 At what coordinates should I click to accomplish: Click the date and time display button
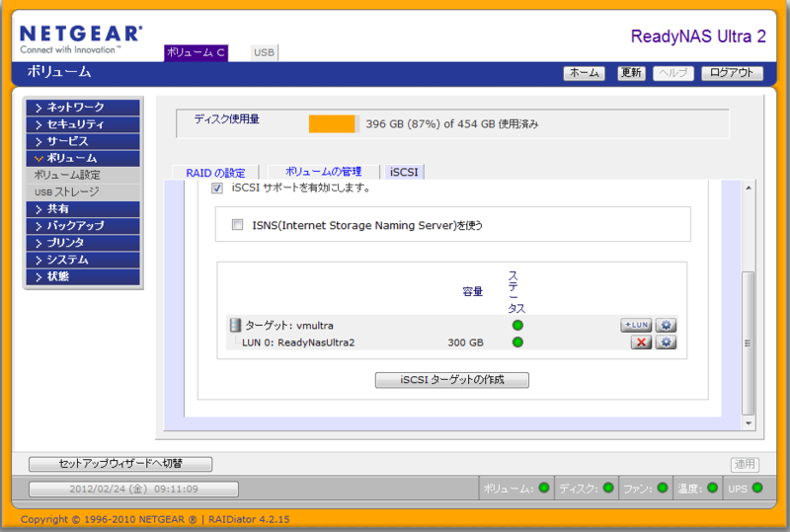click(x=133, y=489)
